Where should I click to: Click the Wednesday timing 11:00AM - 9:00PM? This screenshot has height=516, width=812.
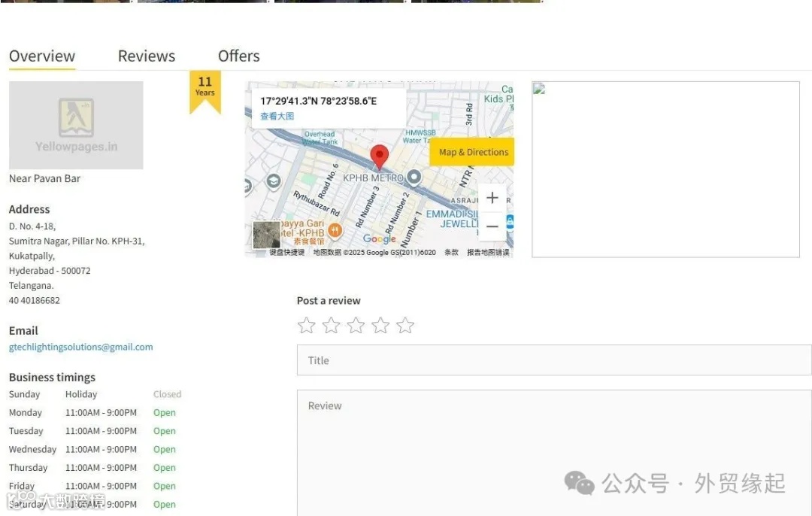point(101,450)
